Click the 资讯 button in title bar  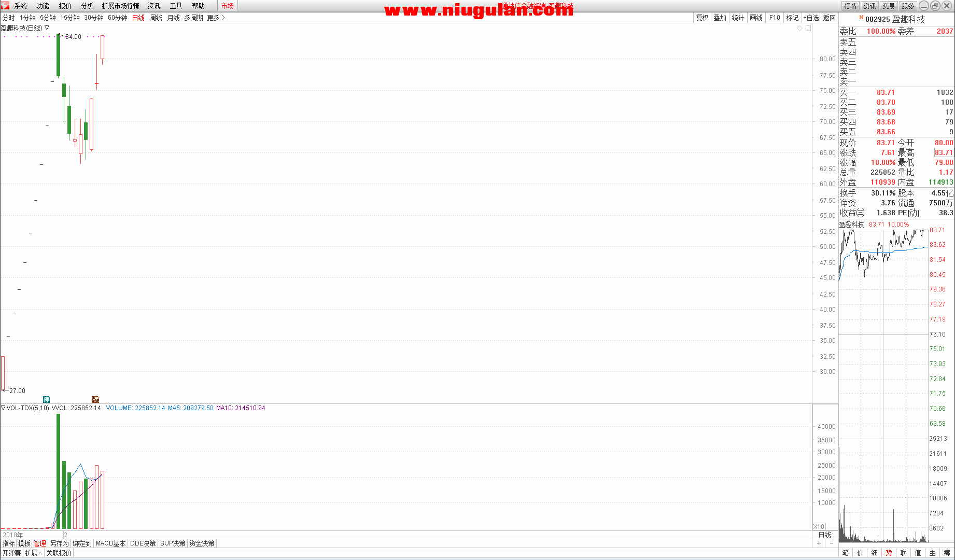pyautogui.click(x=869, y=6)
